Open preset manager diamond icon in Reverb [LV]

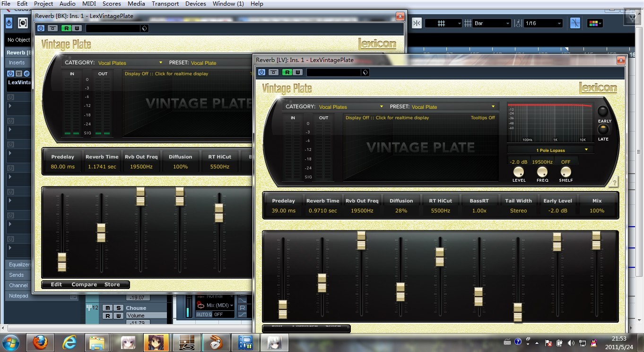[365, 72]
